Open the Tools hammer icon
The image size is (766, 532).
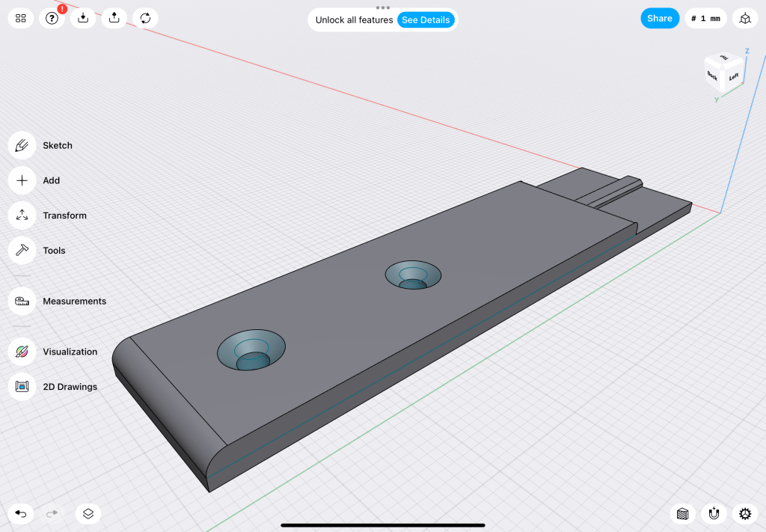click(22, 251)
